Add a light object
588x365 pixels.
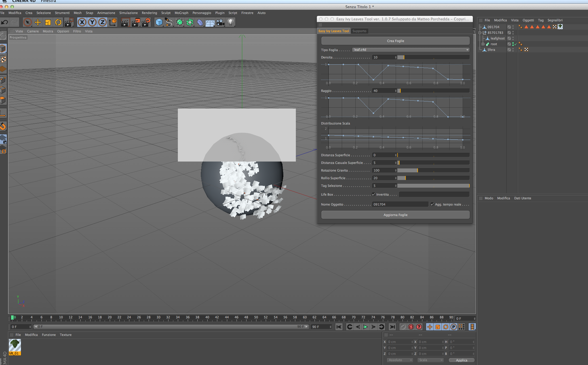(x=231, y=22)
